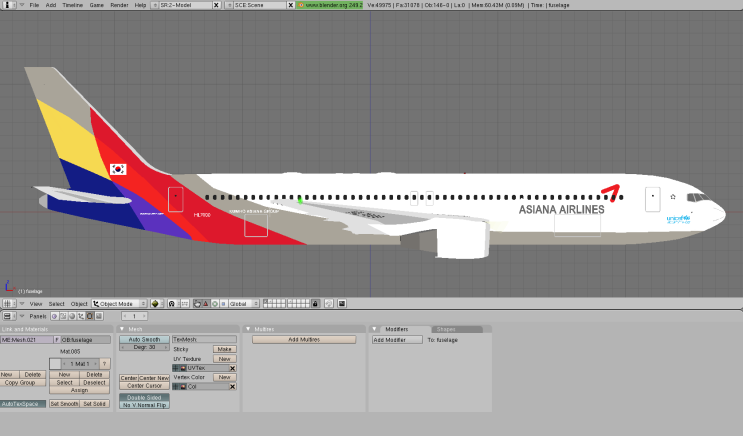Click the Set Smooth button

tap(64, 404)
